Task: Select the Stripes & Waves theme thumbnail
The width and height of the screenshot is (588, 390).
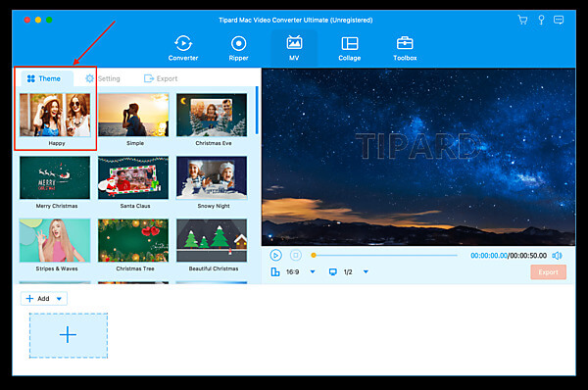Action: (x=55, y=240)
